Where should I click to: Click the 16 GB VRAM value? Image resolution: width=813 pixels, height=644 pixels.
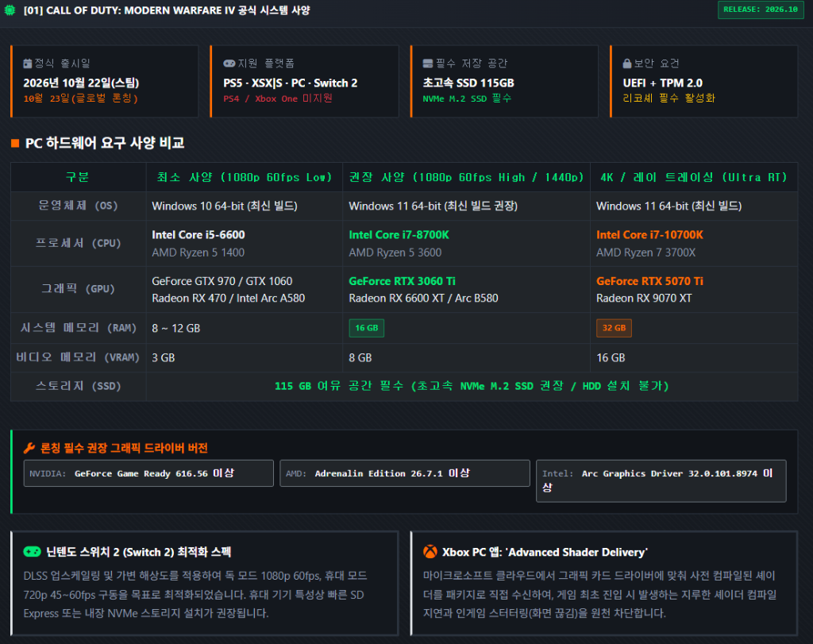coord(611,358)
